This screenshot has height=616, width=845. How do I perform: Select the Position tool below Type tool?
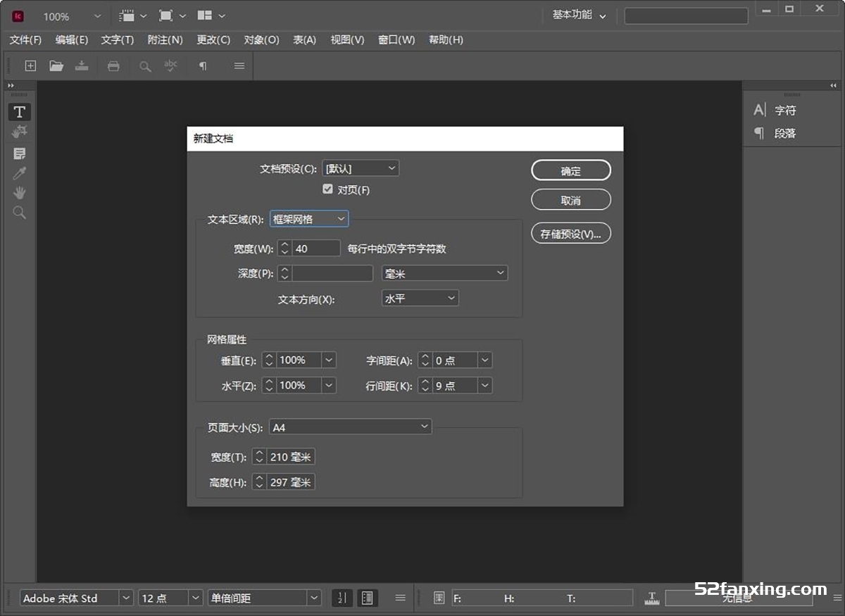[x=19, y=132]
